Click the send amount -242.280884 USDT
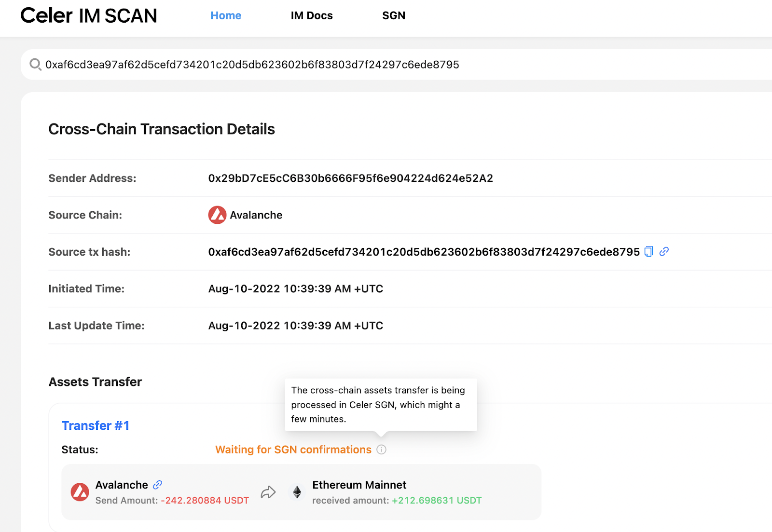 coord(205,501)
